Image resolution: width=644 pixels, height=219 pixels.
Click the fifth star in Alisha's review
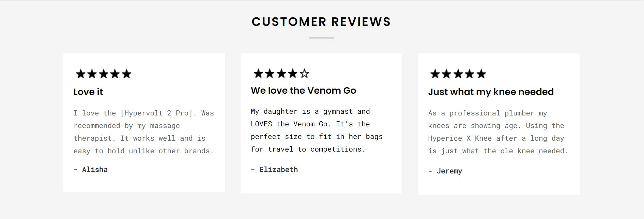[x=126, y=74]
